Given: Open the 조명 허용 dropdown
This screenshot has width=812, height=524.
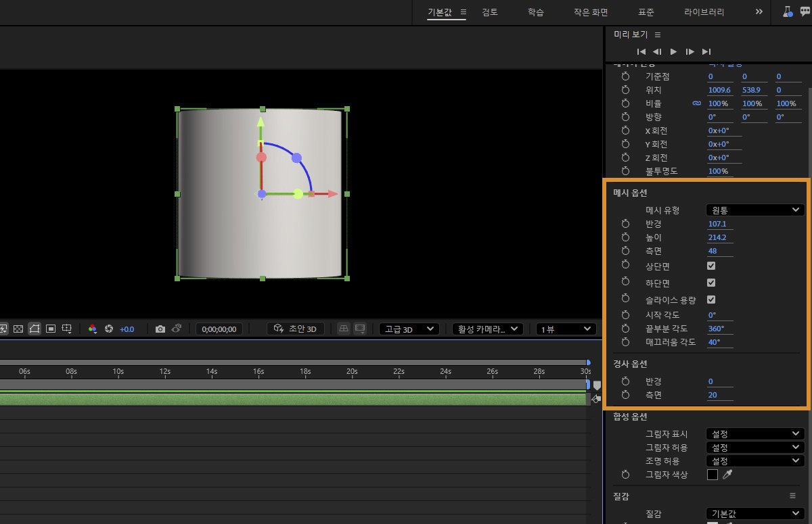Looking at the screenshot, I should [754, 461].
